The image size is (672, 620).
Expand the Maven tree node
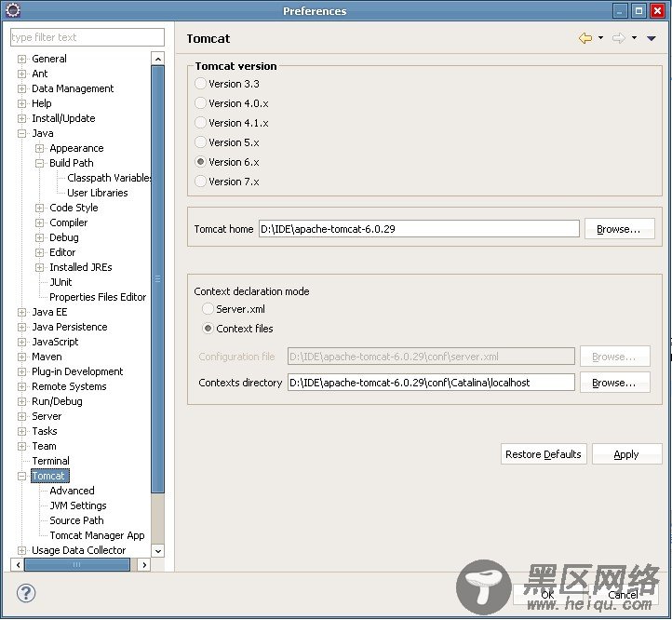tap(21, 357)
